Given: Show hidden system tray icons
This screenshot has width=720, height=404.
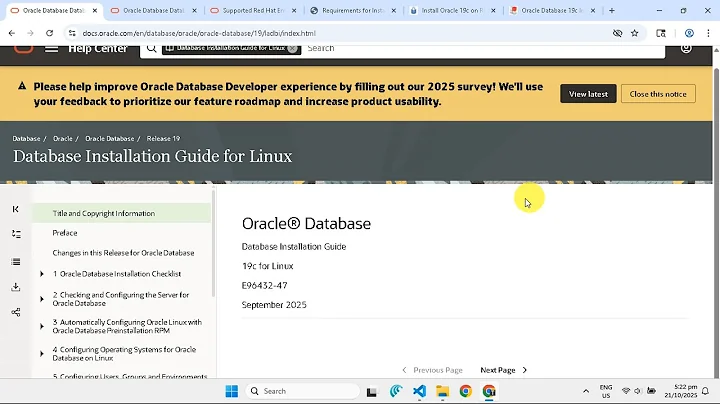Looking at the screenshot, I should click(586, 391).
